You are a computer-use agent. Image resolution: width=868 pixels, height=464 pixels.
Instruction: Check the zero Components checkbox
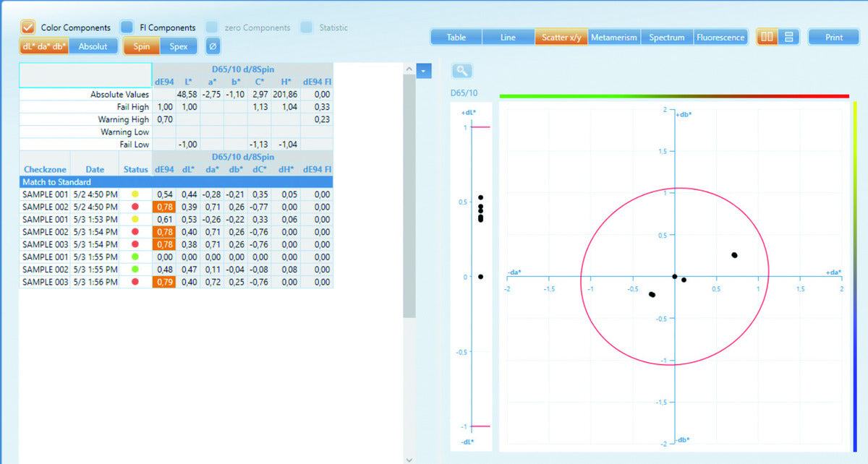click(x=212, y=27)
